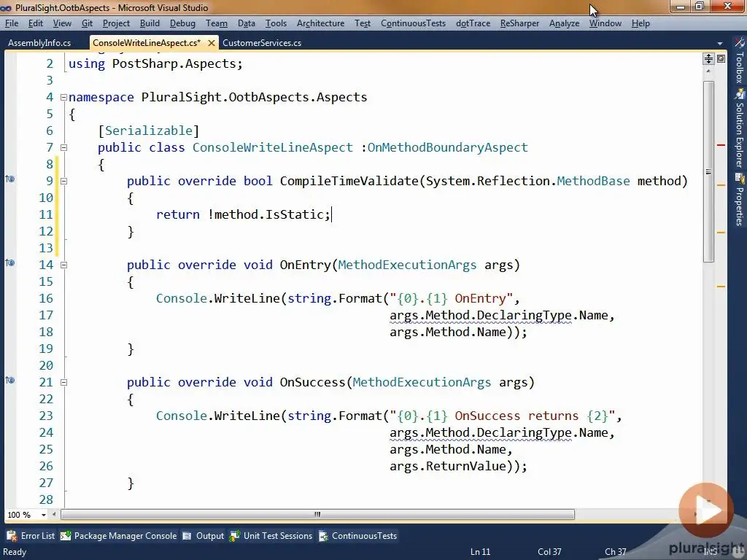Click OnMethodBoundaryAspect base class name
747x560 pixels.
447,147
